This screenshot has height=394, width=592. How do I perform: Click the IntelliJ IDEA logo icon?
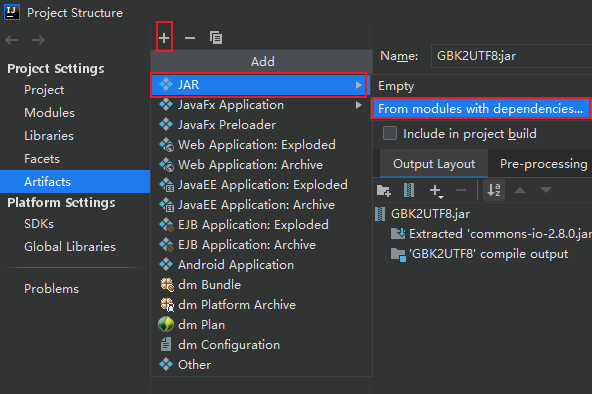12,12
